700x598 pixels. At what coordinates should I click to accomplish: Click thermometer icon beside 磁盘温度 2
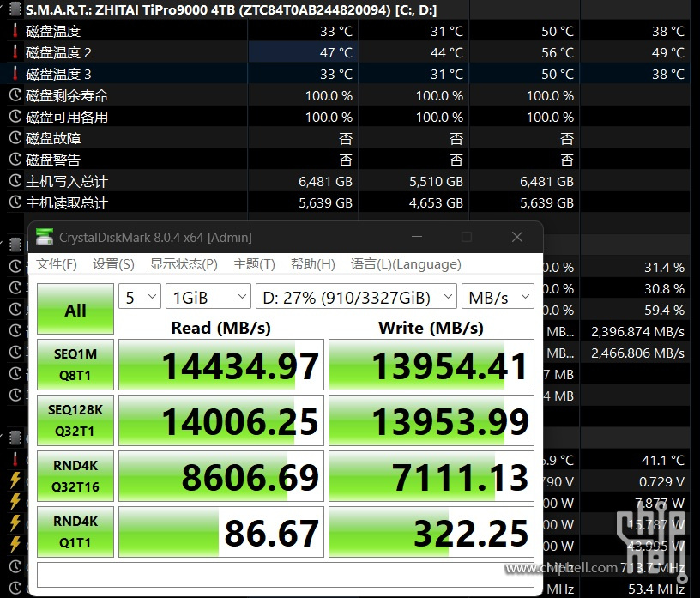click(x=15, y=52)
